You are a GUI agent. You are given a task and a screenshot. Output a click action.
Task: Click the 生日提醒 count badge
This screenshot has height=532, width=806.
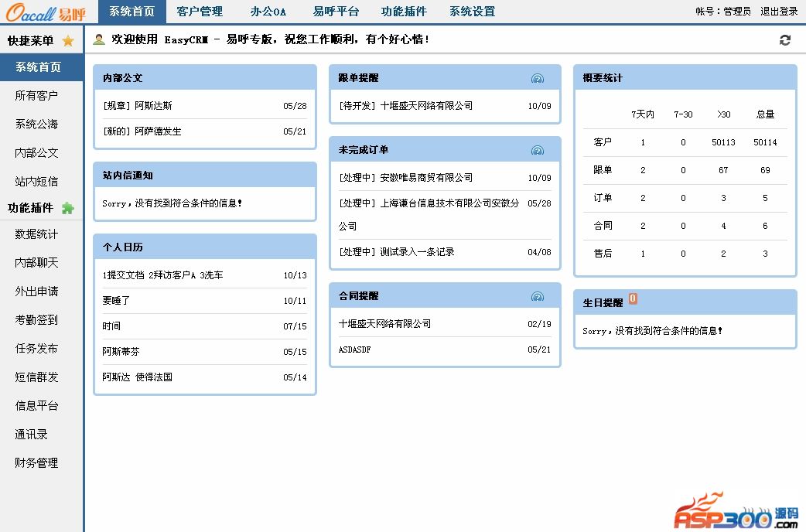pyautogui.click(x=633, y=299)
